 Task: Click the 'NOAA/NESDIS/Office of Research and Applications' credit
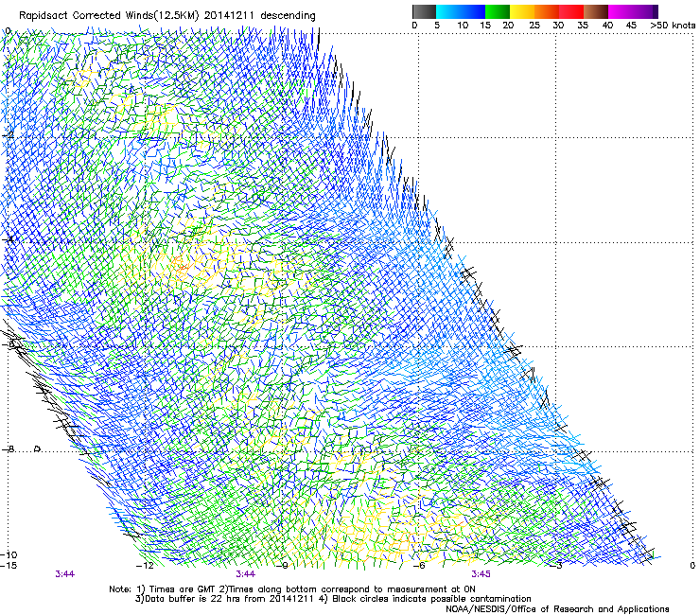pos(557,609)
